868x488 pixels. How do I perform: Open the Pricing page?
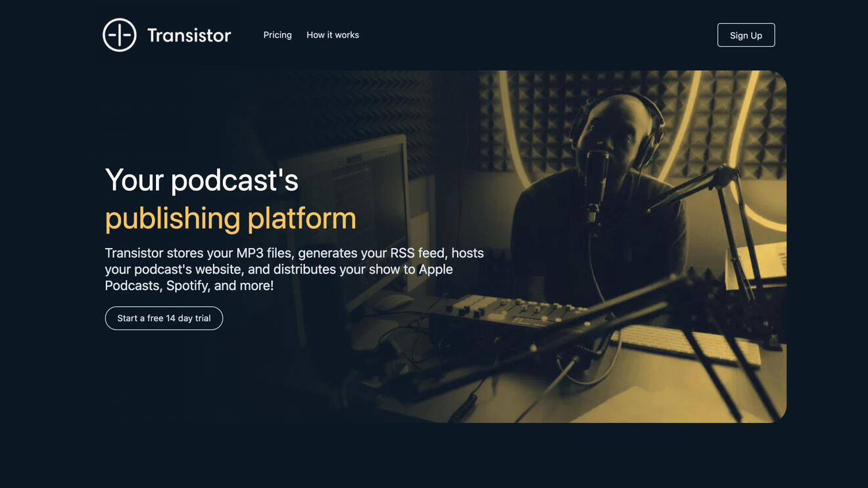tap(277, 35)
